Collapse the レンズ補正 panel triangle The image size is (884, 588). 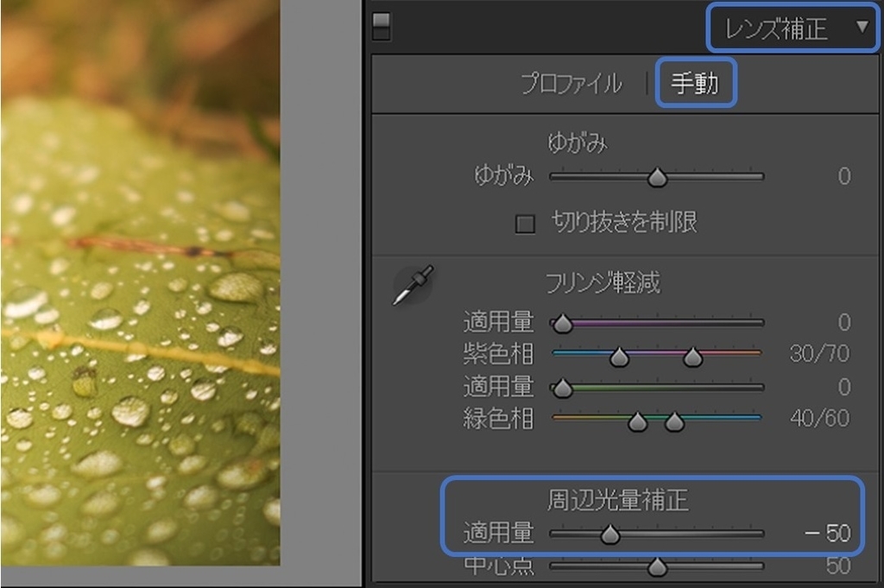point(862,26)
